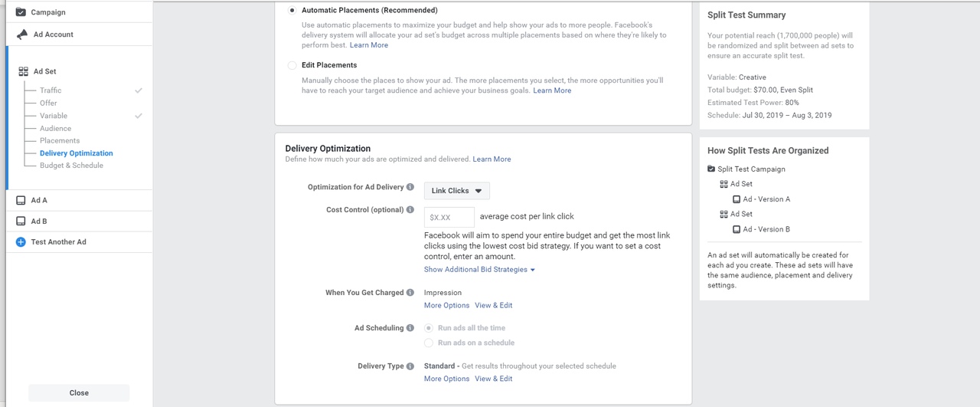Image resolution: width=980 pixels, height=407 pixels.
Task: Select Automatic Placements (Recommended) radio button
Action: tap(292, 11)
